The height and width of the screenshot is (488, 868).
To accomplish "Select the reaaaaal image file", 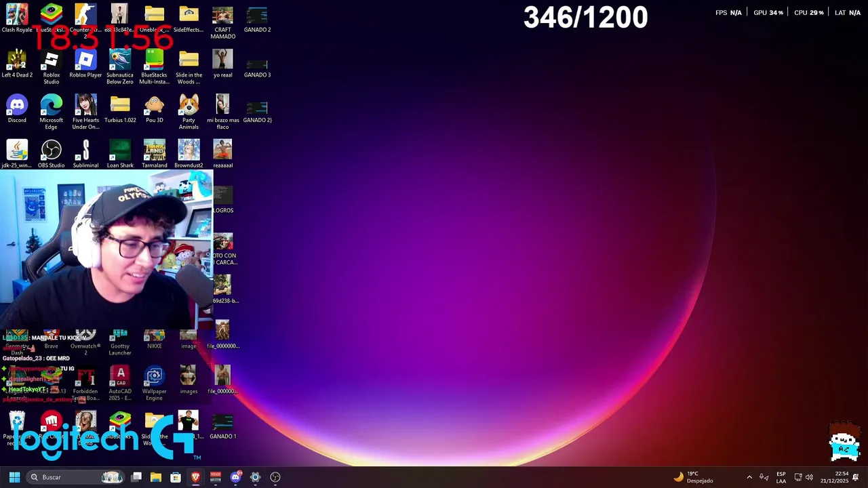I will pyautogui.click(x=222, y=154).
